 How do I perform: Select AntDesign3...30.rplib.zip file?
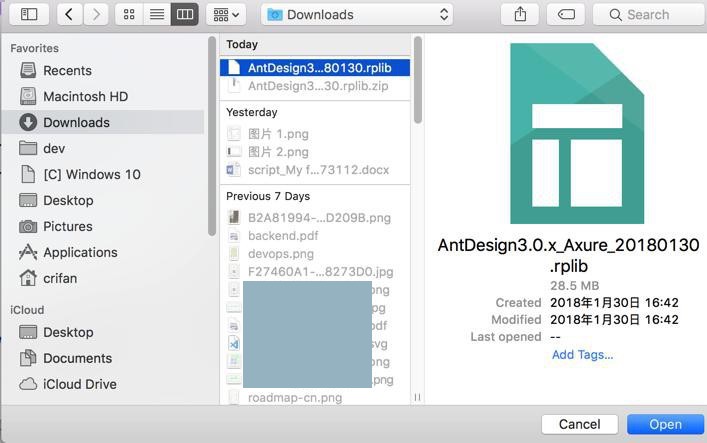click(315, 86)
